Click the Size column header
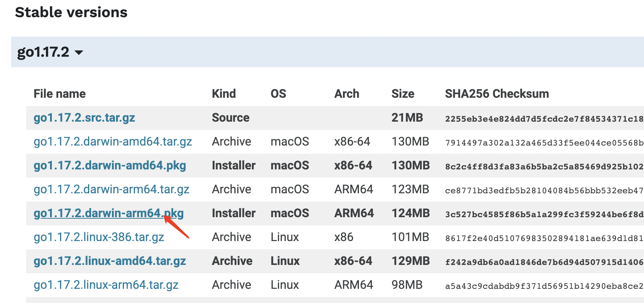 [403, 94]
